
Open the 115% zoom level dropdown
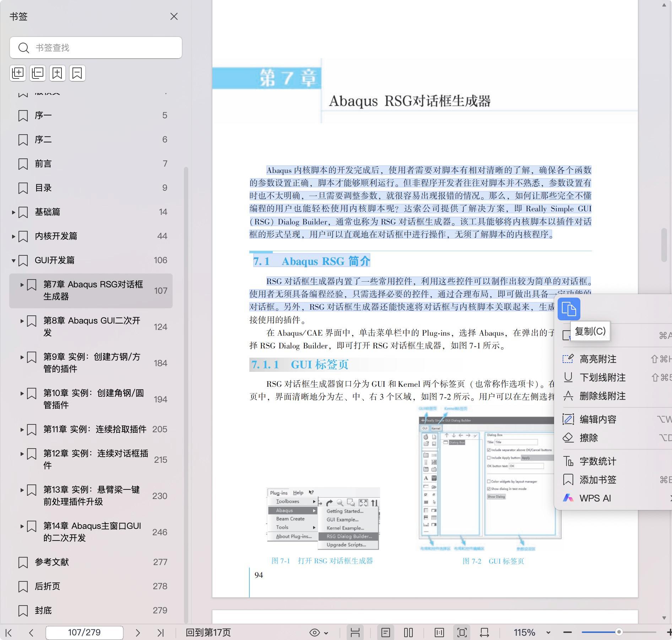point(548,633)
